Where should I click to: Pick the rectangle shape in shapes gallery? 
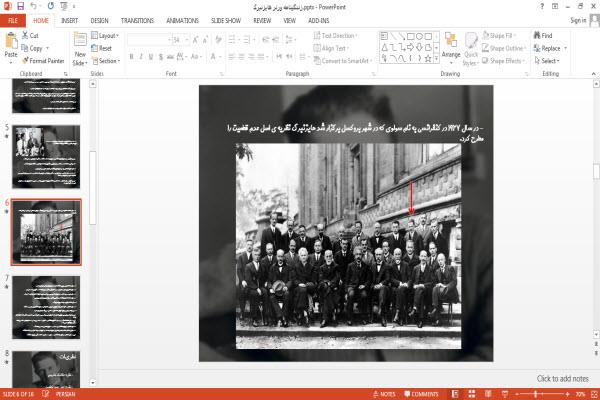click(411, 36)
